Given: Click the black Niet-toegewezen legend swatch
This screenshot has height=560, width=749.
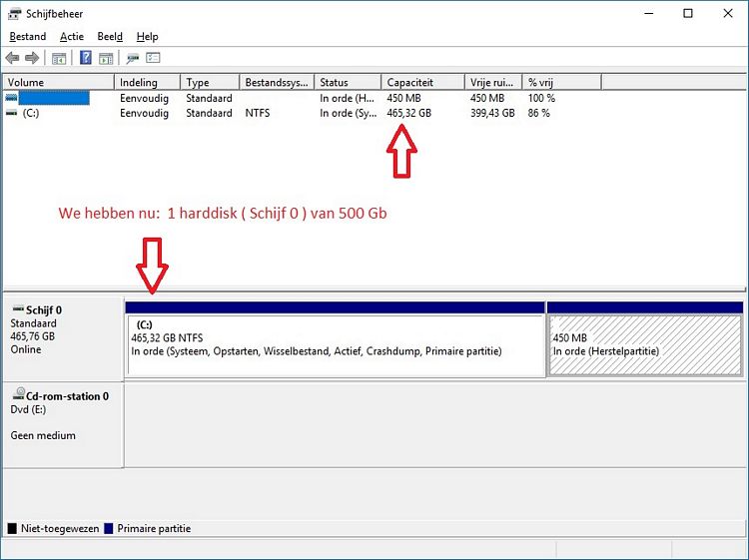Looking at the screenshot, I should coord(12,528).
